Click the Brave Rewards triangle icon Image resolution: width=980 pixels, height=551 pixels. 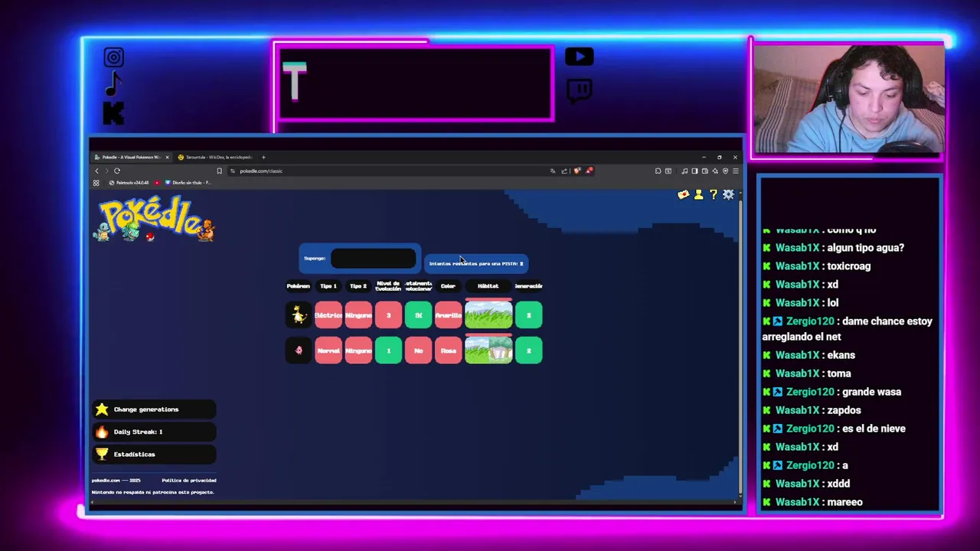point(590,171)
